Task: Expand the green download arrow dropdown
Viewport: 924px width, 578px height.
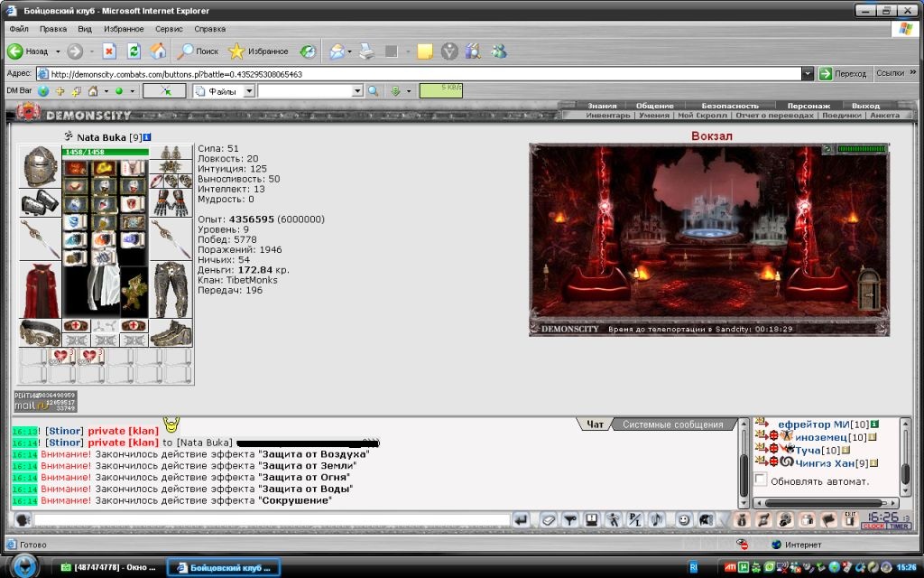Action: [409, 91]
